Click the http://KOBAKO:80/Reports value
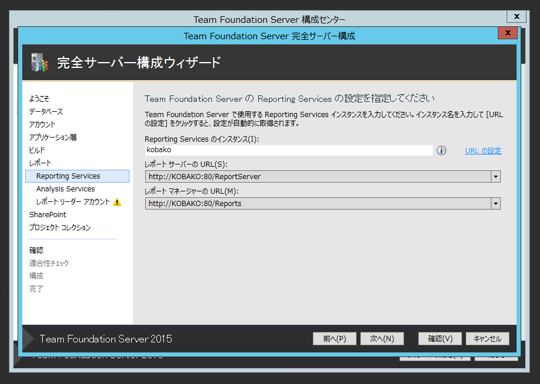Screen dimensions: 540x384 click(x=195, y=204)
